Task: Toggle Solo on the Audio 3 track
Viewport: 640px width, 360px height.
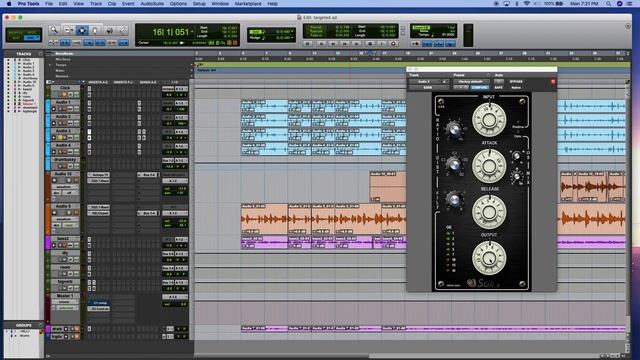Action: click(x=60, y=138)
